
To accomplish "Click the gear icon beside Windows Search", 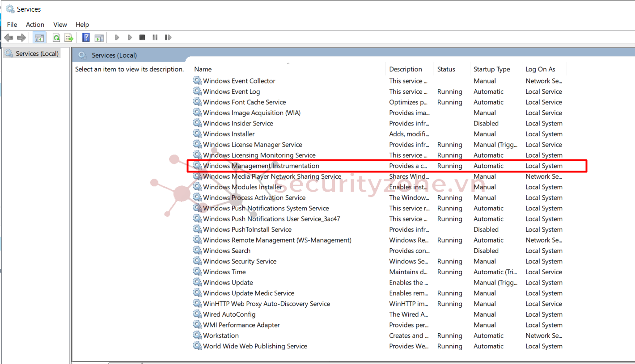I will (197, 251).
